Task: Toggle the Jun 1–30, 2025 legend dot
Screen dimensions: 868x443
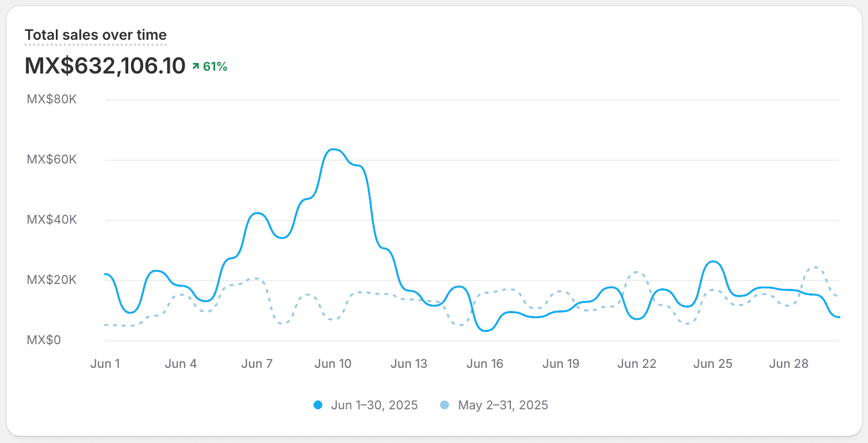Action: tap(318, 405)
